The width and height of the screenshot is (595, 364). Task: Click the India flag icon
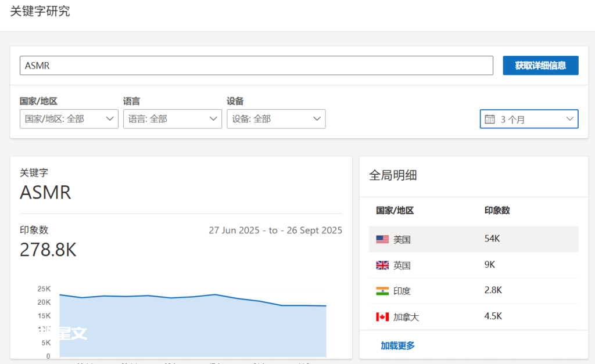pyautogui.click(x=382, y=291)
